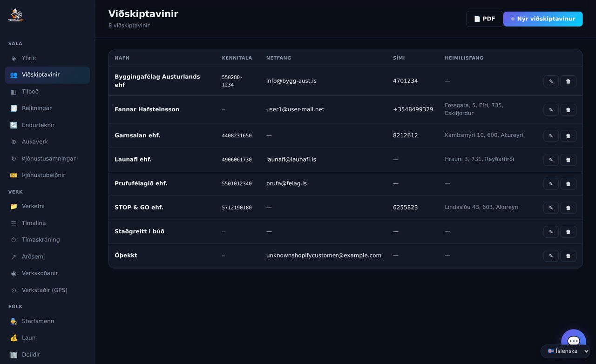Image resolution: width=596 pixels, height=364 pixels.
Task: Export customer list as PDF
Action: 484,19
